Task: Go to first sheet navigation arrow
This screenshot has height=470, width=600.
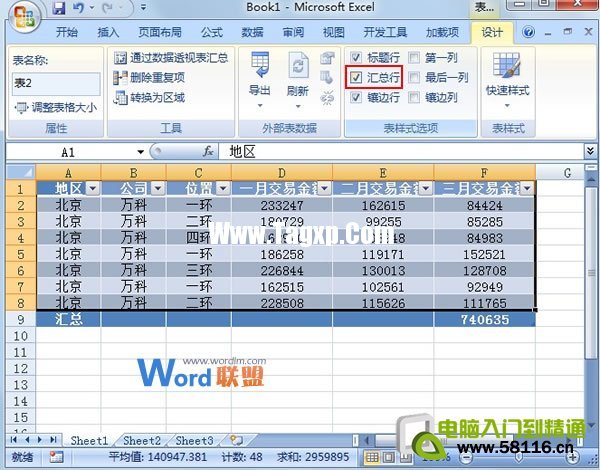Action: [14, 440]
